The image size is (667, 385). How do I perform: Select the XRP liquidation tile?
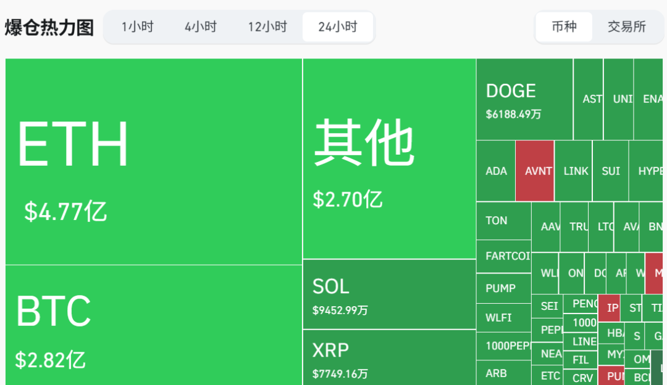point(389,358)
